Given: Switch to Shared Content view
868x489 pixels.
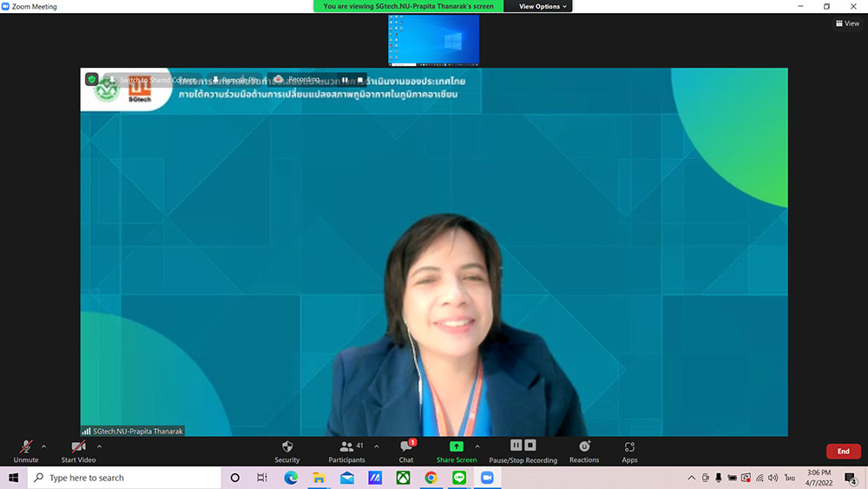Looking at the screenshot, I should pyautogui.click(x=152, y=80).
